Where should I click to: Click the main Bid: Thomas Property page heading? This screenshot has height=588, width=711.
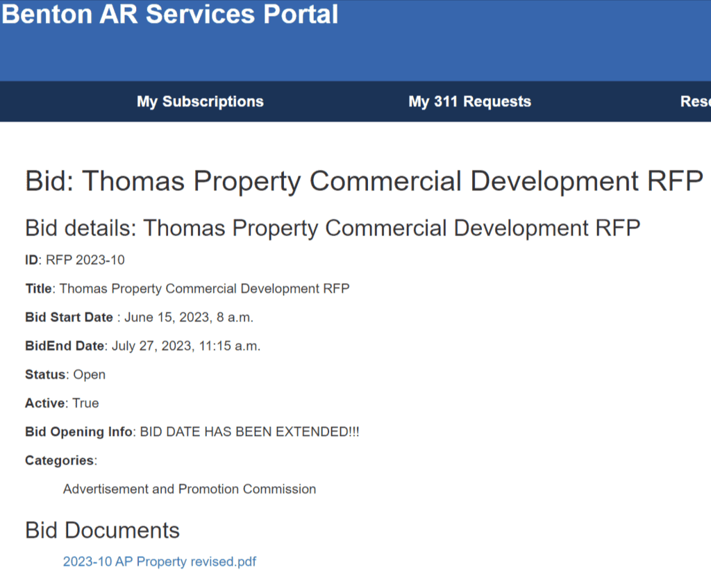click(364, 181)
